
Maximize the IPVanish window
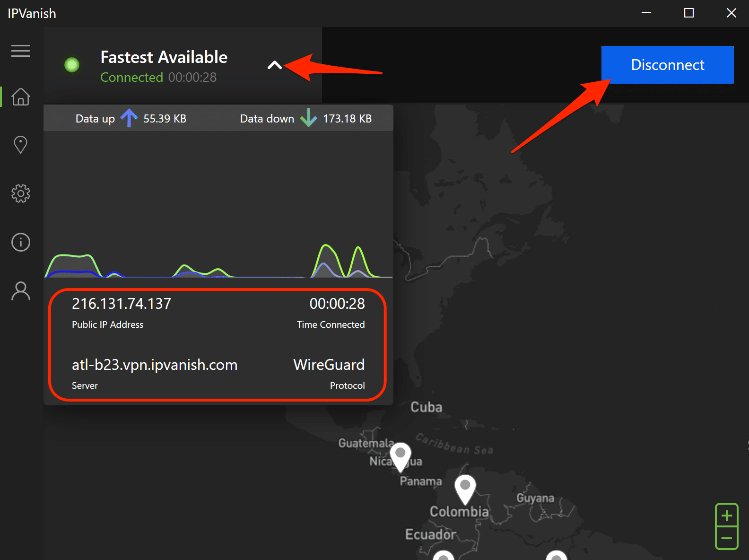click(x=689, y=13)
